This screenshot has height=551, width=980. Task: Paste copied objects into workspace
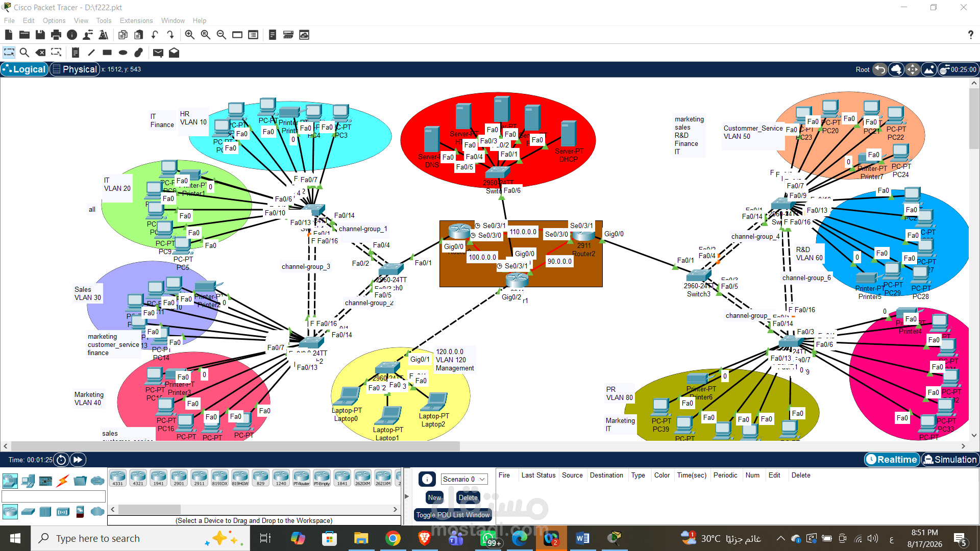click(x=139, y=35)
